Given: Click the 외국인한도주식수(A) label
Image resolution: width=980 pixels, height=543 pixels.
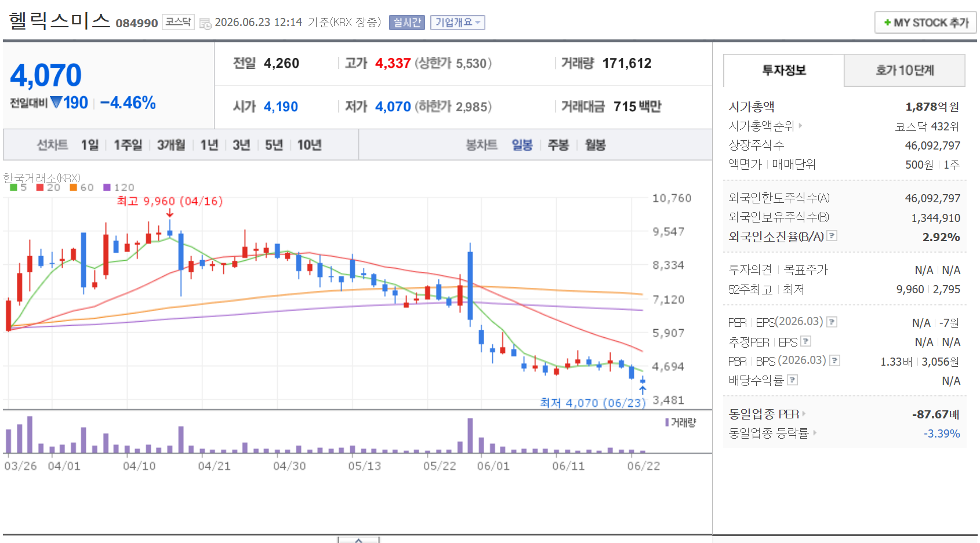Looking at the screenshot, I should pyautogui.click(x=779, y=198).
